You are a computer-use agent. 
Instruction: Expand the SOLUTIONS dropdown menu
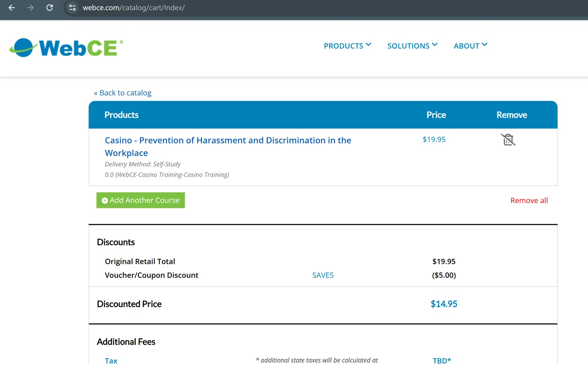click(x=412, y=46)
